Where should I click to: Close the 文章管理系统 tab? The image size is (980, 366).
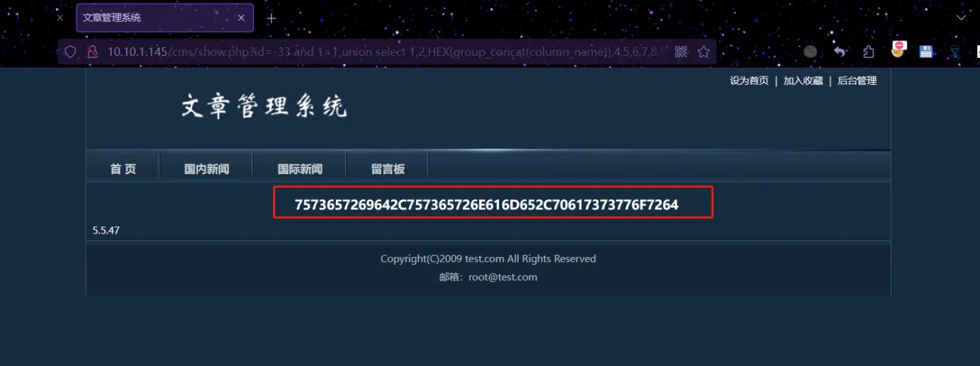click(x=241, y=18)
